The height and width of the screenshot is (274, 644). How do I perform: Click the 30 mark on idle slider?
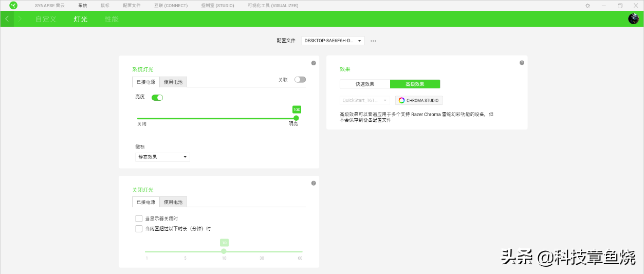(x=262, y=258)
